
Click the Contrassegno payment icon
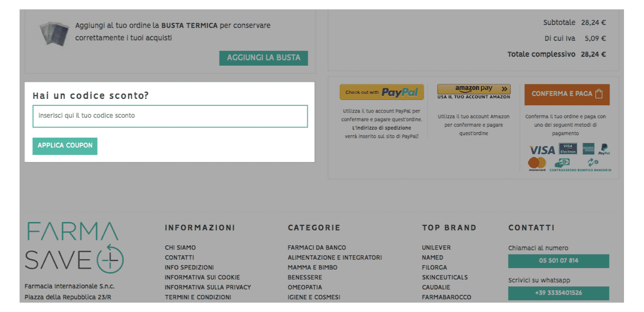click(563, 165)
